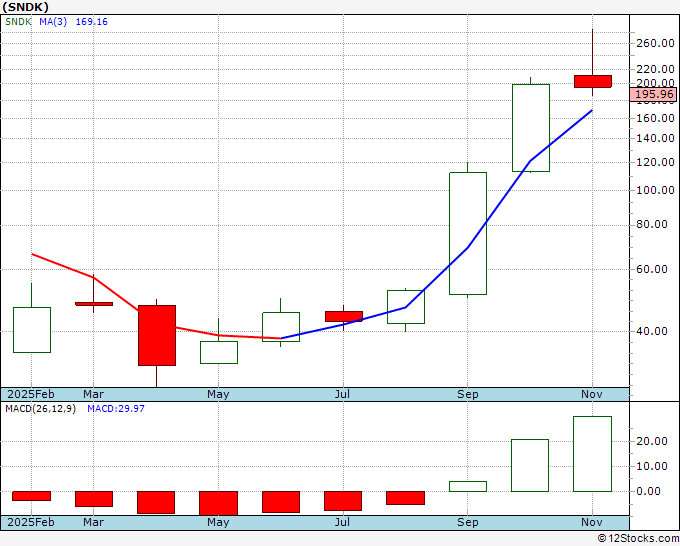Click the 2025Feb label on MACD axis
This screenshot has width=680, height=546.
(x=31, y=522)
